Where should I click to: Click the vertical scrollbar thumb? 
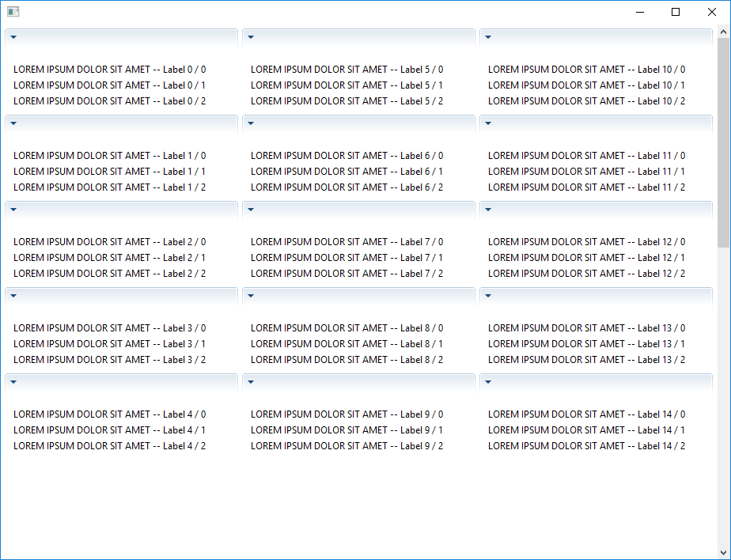tap(724, 142)
